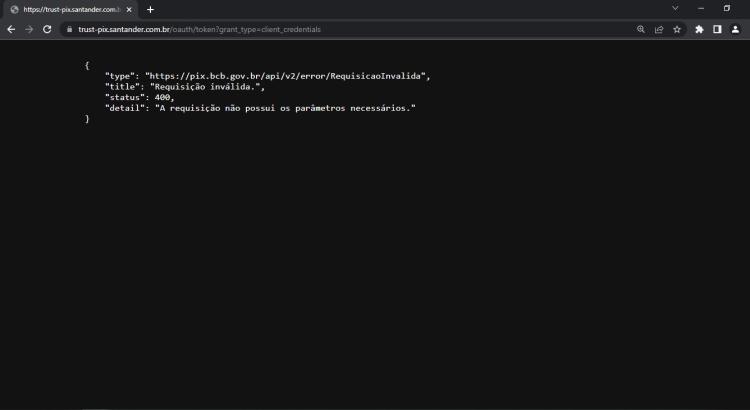Click the "status" JSON key
The image size is (750, 410).
124,97
